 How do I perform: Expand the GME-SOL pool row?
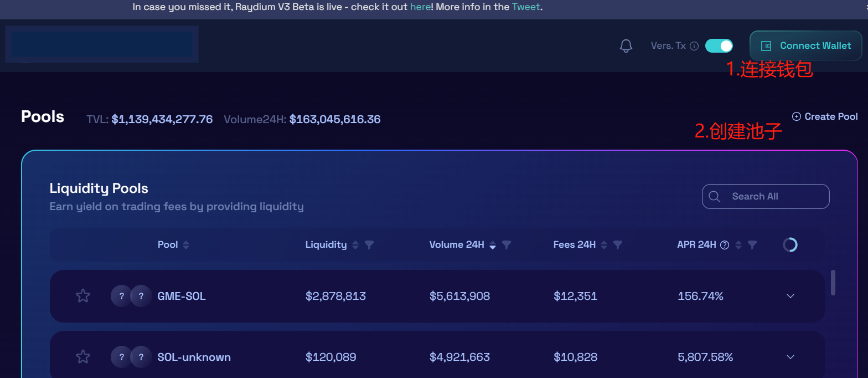pyautogui.click(x=790, y=296)
